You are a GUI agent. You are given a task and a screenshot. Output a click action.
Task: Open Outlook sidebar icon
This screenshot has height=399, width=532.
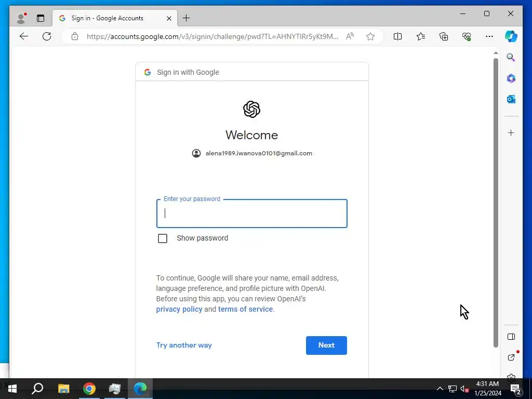coord(511,99)
